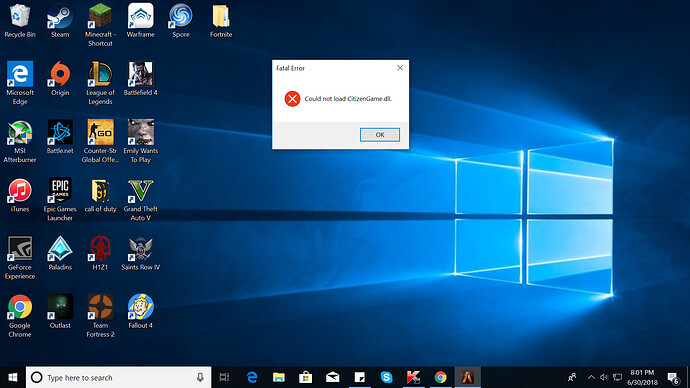Select the League of Legends icon
Viewport: 690px width, 388px height.
100,83
